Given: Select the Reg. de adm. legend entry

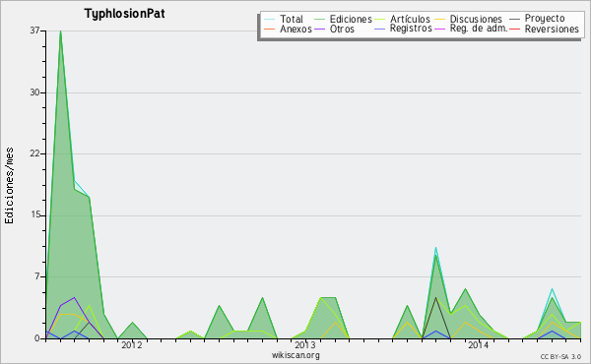Looking at the screenshot, I should pyautogui.click(x=471, y=29).
